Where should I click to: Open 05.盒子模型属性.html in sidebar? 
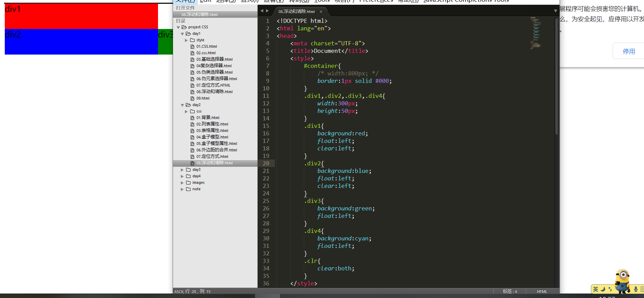(x=217, y=144)
